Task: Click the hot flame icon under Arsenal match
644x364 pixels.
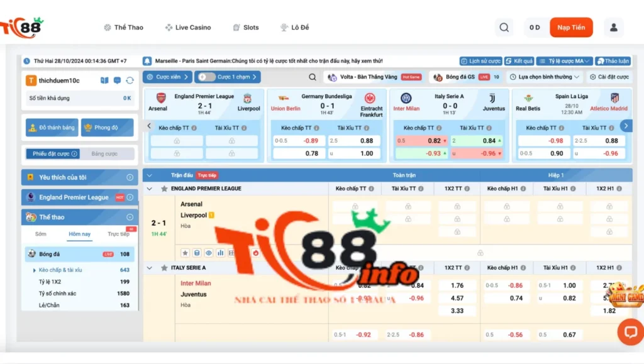Action: point(256,253)
